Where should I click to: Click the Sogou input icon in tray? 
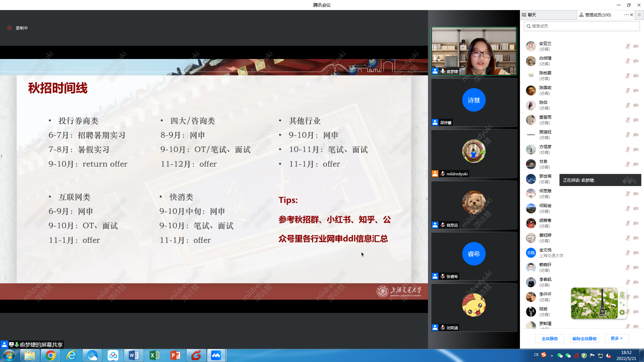(x=544, y=355)
